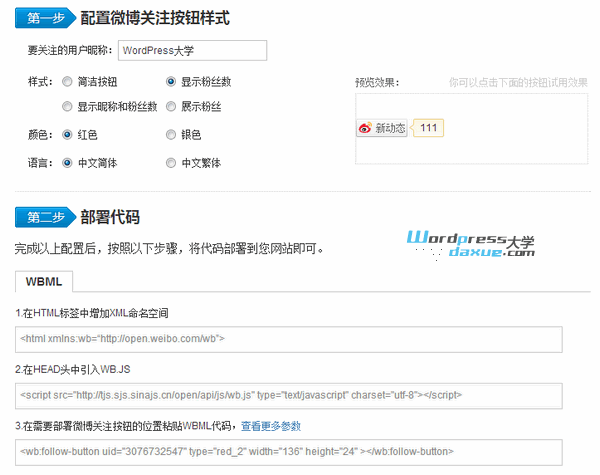This screenshot has width=600, height=475.
Task: Click the label 预览效果
Action: pyautogui.click(x=378, y=82)
